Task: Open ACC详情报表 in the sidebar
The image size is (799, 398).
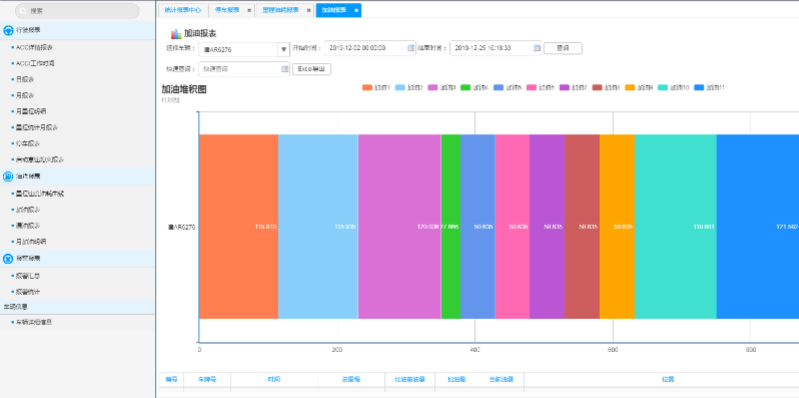Action: coord(35,47)
